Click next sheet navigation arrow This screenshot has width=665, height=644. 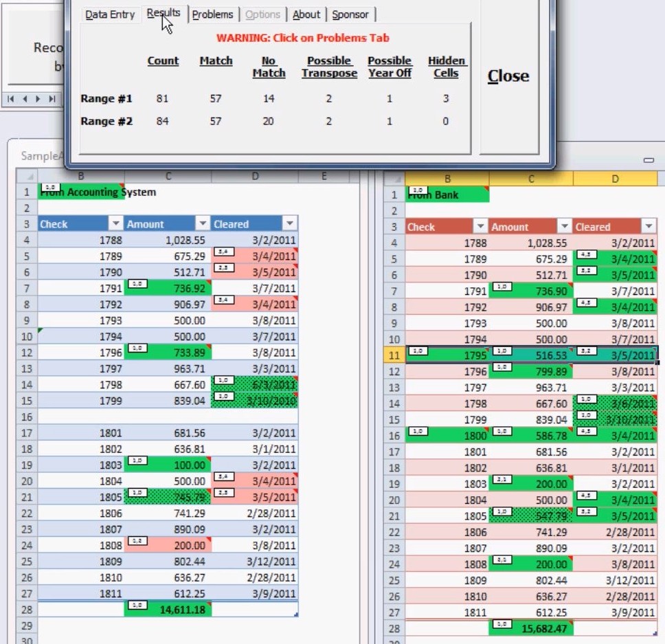[x=38, y=99]
